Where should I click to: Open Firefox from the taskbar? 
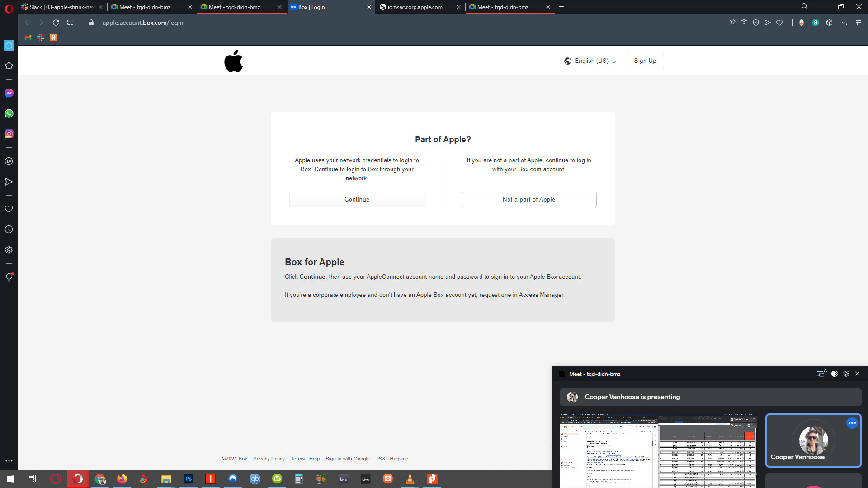[122, 479]
